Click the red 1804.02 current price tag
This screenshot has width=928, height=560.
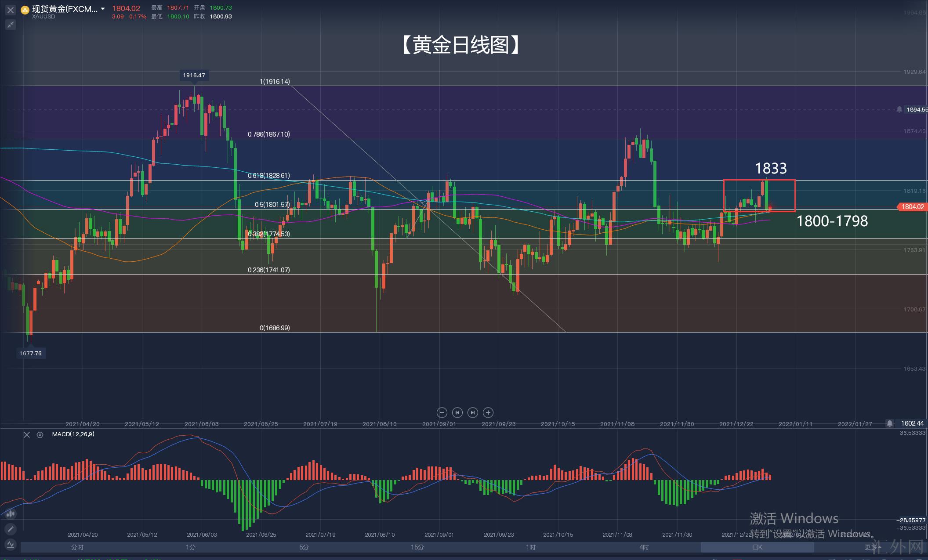coord(912,206)
